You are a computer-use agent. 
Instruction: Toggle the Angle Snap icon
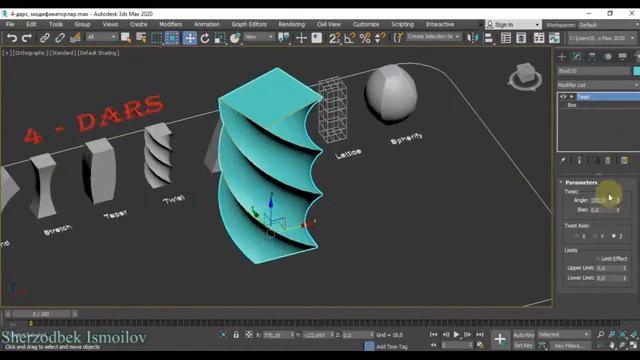(349, 38)
